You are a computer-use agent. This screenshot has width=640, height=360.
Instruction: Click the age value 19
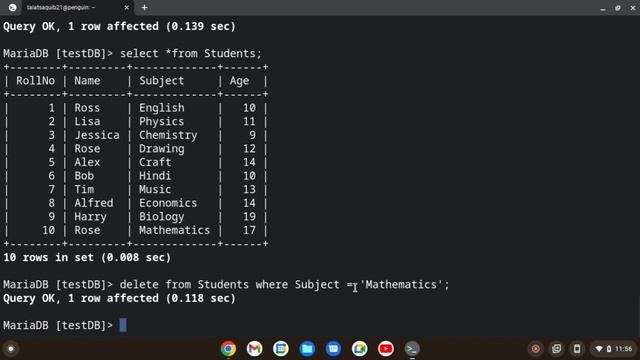tap(249, 216)
